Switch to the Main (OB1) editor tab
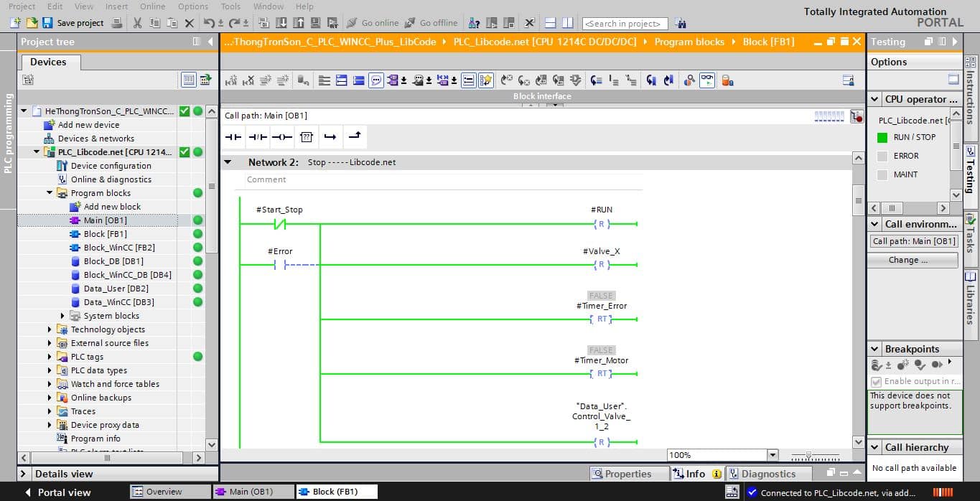The height and width of the screenshot is (501, 980). click(253, 492)
